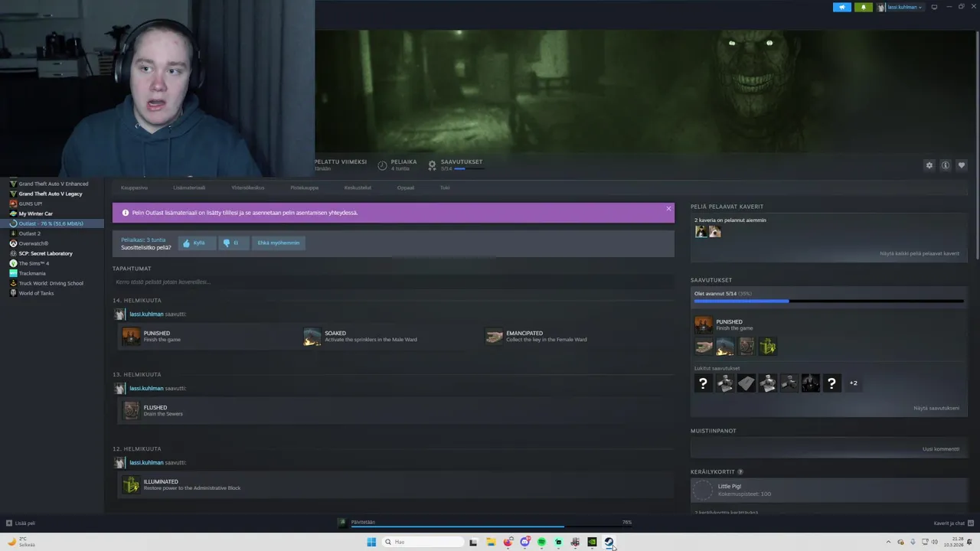Viewport: 980px width, 551px height.
Task: Open PUNISHED achievement icon in activity feed
Action: [131, 336]
